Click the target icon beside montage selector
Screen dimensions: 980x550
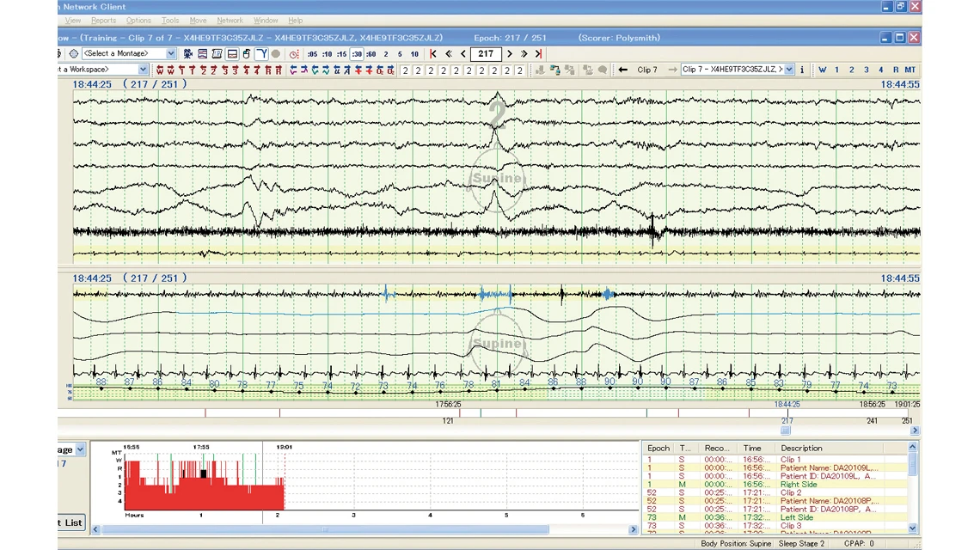pyautogui.click(x=73, y=54)
